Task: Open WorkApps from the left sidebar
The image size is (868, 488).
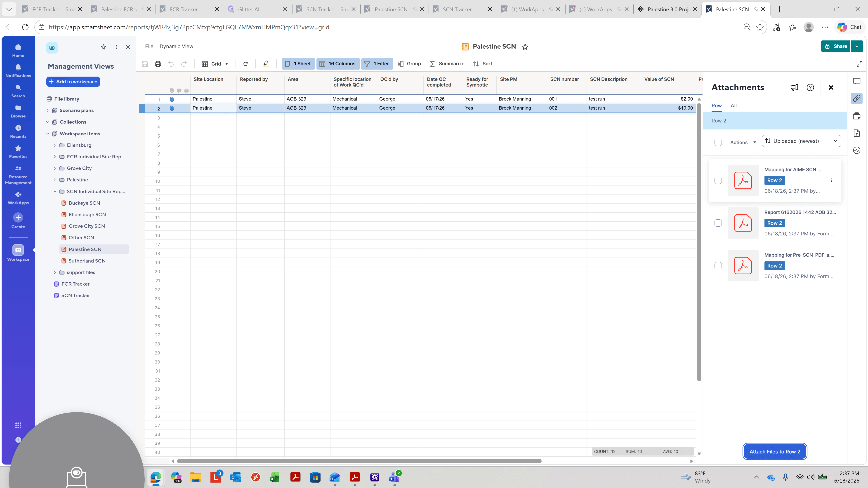Action: [x=18, y=198]
